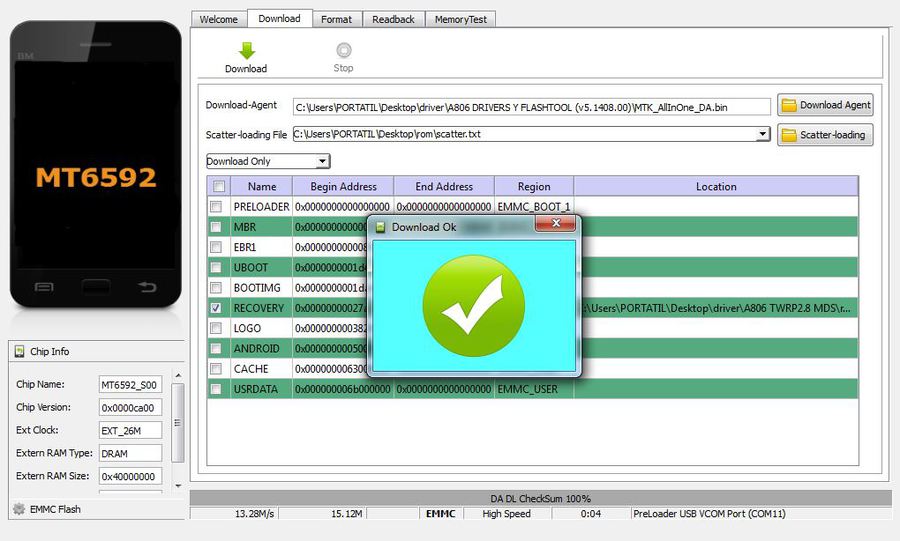Screen dimensions: 900x541
Task: Click the Stop circle icon
Action: coord(343,50)
